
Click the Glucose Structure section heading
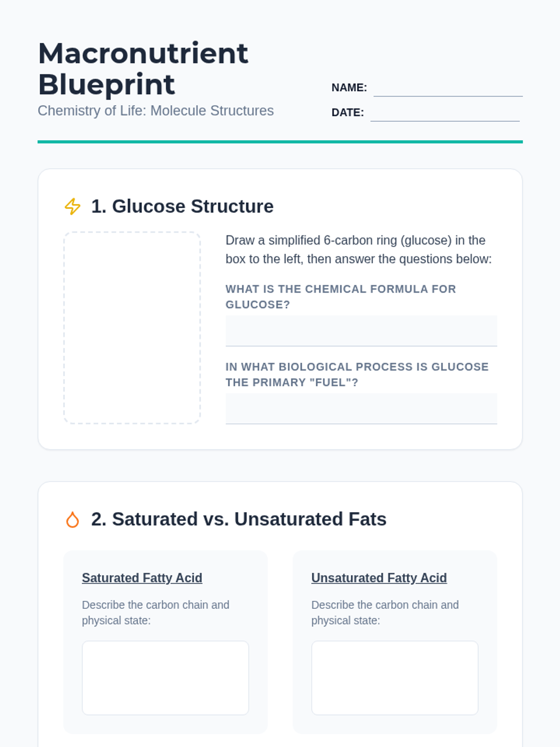(182, 206)
